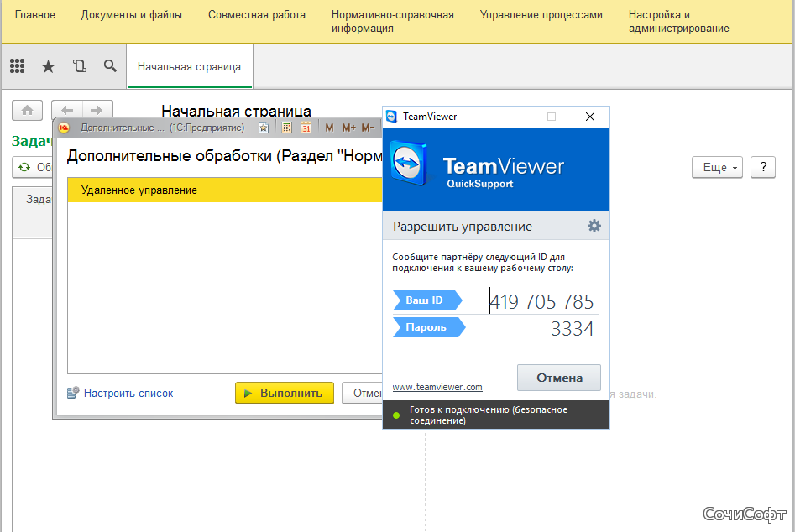The height and width of the screenshot is (532, 795).
Task: Click the Ваш ID label in TeamViewer
Action: [x=427, y=300]
